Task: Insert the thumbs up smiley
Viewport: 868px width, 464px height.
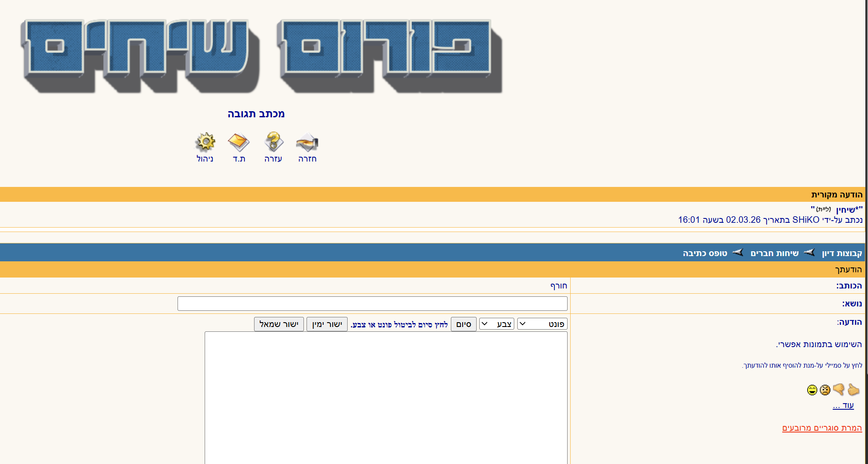Action: (x=853, y=390)
